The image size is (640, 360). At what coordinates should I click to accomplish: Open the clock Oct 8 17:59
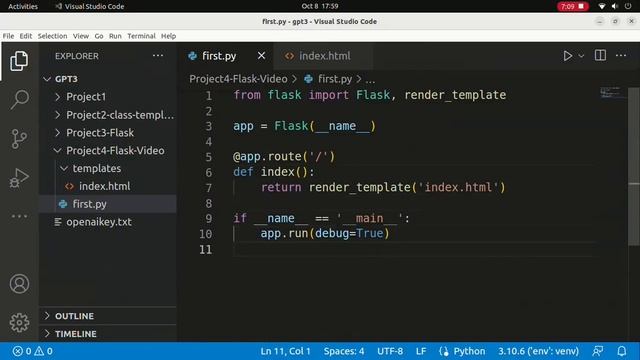coord(320,6)
